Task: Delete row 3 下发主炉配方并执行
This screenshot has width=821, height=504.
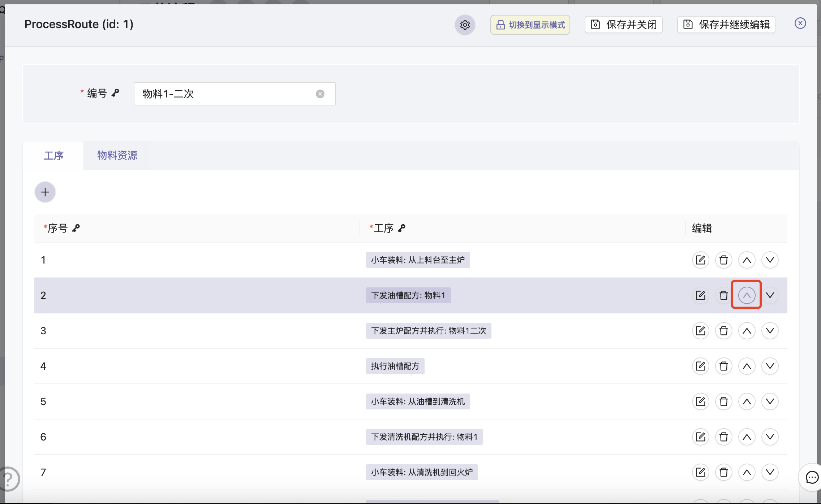Action: pyautogui.click(x=723, y=331)
